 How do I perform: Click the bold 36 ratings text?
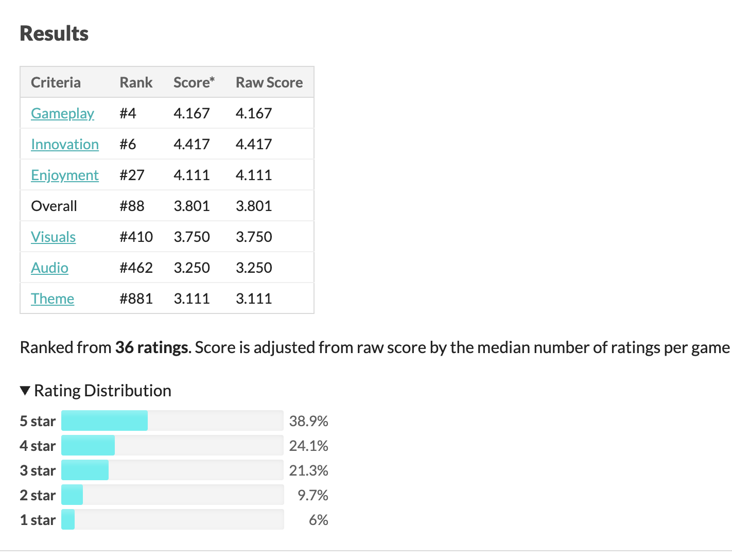tap(151, 347)
